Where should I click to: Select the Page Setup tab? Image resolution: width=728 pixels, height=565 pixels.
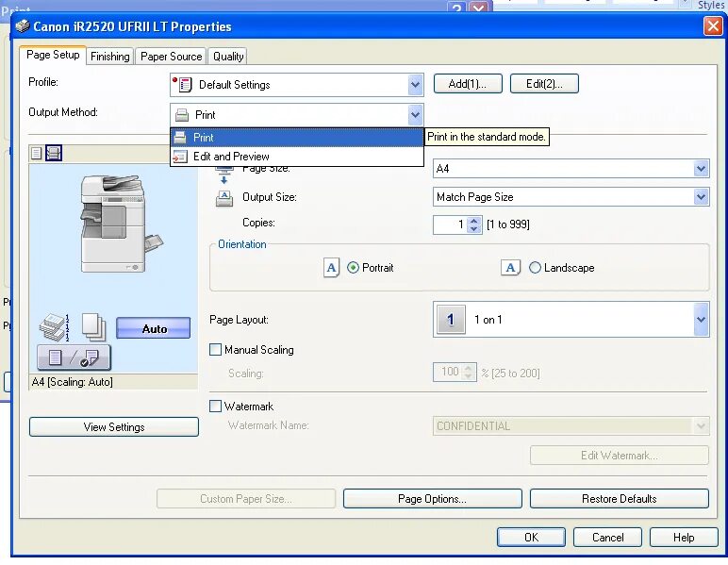(x=53, y=55)
